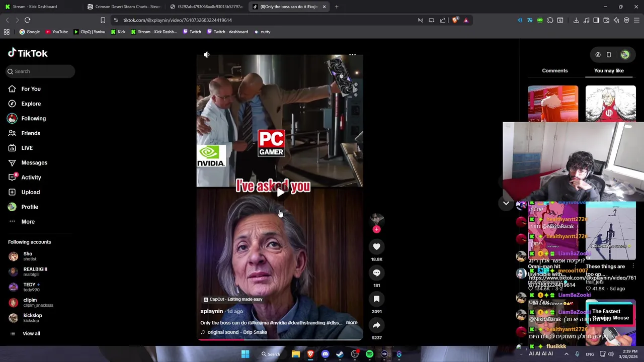The height and width of the screenshot is (362, 644).
Task: Toggle the browser sidebar panel
Action: coord(596,20)
